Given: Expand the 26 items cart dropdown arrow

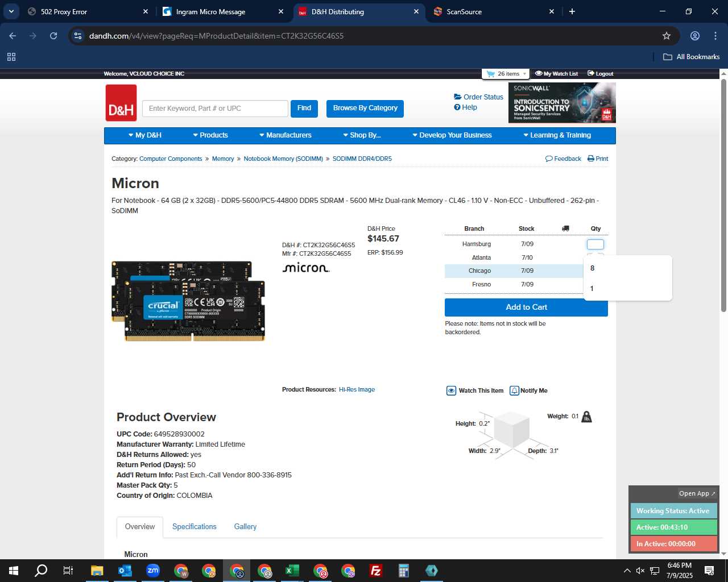Looking at the screenshot, I should pyautogui.click(x=524, y=74).
